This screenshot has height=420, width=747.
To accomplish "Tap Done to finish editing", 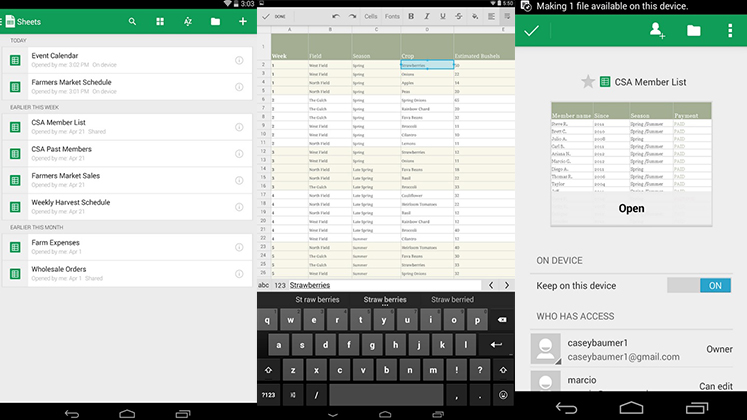I will click(x=274, y=16).
